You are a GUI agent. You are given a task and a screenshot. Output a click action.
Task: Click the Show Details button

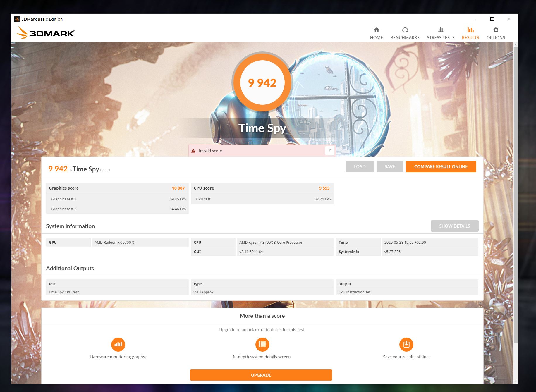click(454, 226)
